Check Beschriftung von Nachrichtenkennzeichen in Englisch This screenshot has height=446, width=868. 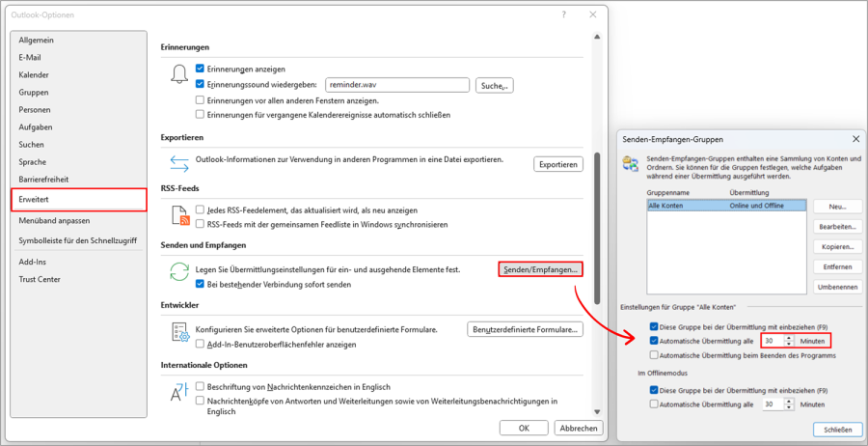(200, 386)
